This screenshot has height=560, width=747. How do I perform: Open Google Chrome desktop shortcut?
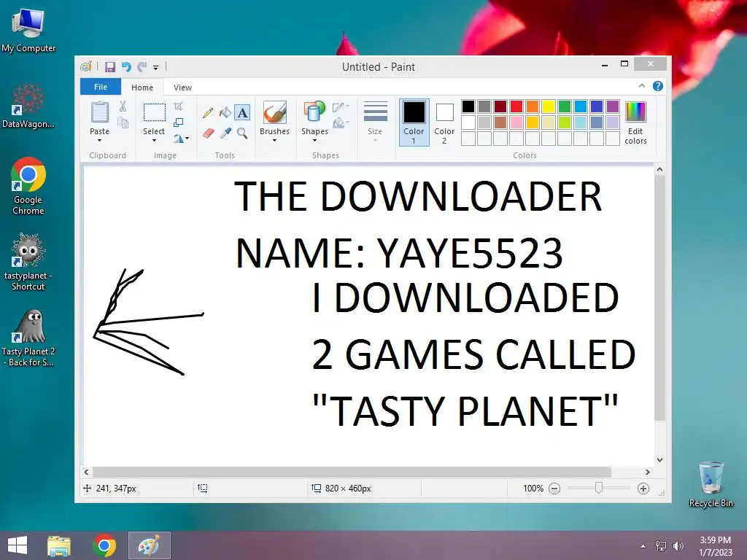[x=28, y=186]
